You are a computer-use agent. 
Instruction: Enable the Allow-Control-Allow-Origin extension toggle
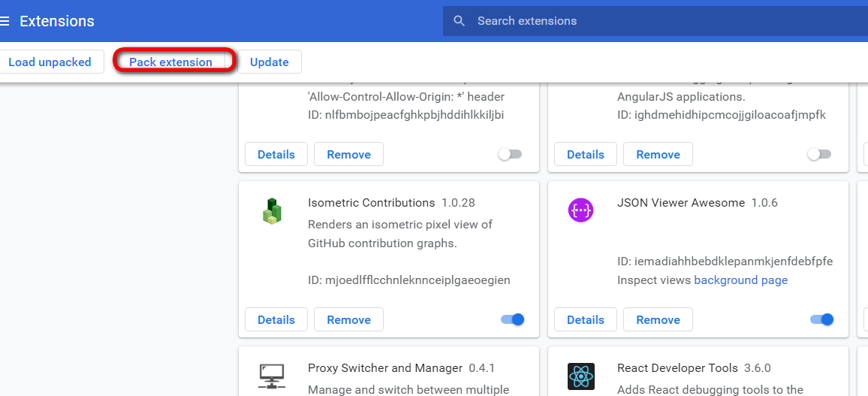[510, 154]
